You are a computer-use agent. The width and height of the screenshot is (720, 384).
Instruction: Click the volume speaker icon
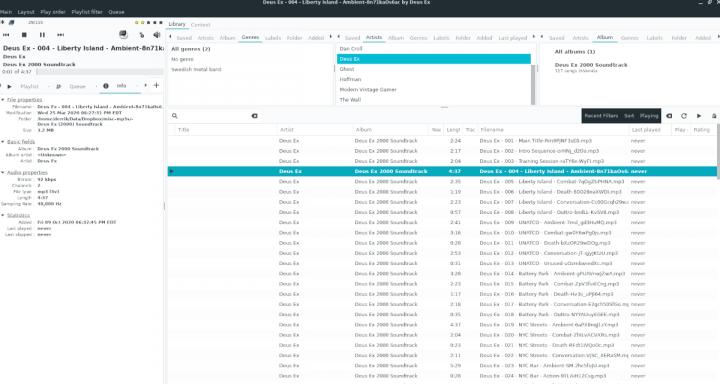(157, 35)
